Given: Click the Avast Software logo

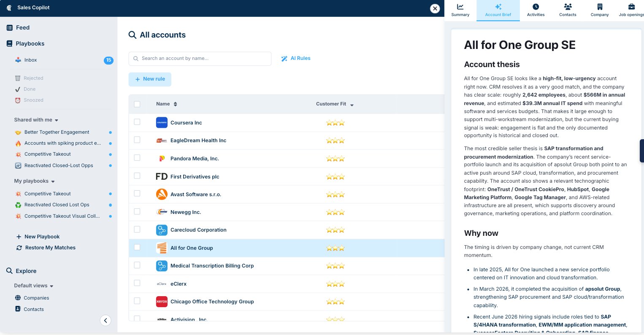Looking at the screenshot, I should click(162, 194).
